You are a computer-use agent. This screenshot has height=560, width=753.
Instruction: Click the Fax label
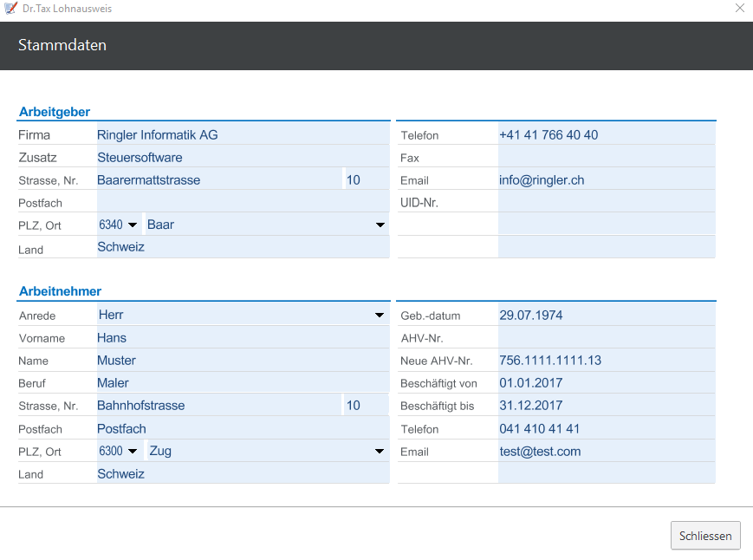click(410, 158)
